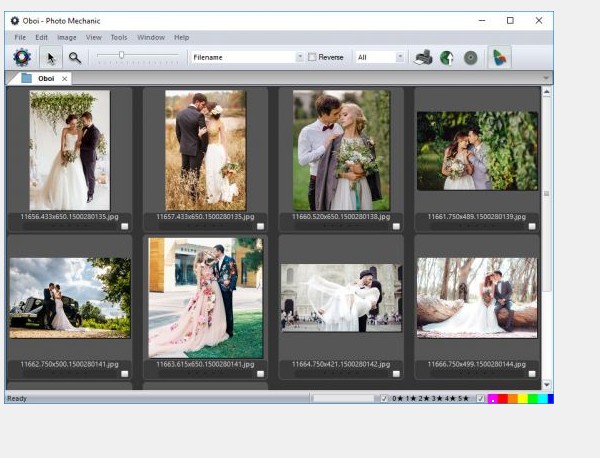
Task: Open the Image menu
Action: (x=67, y=37)
